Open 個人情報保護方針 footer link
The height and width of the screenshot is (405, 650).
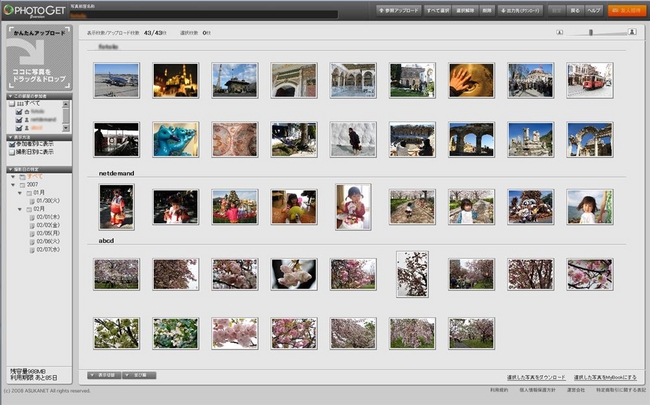538,390
